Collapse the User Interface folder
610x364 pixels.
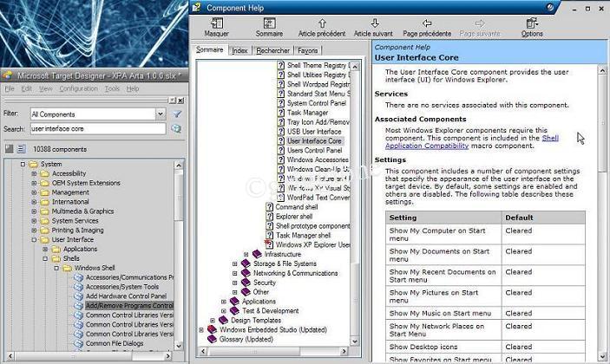point(34,240)
